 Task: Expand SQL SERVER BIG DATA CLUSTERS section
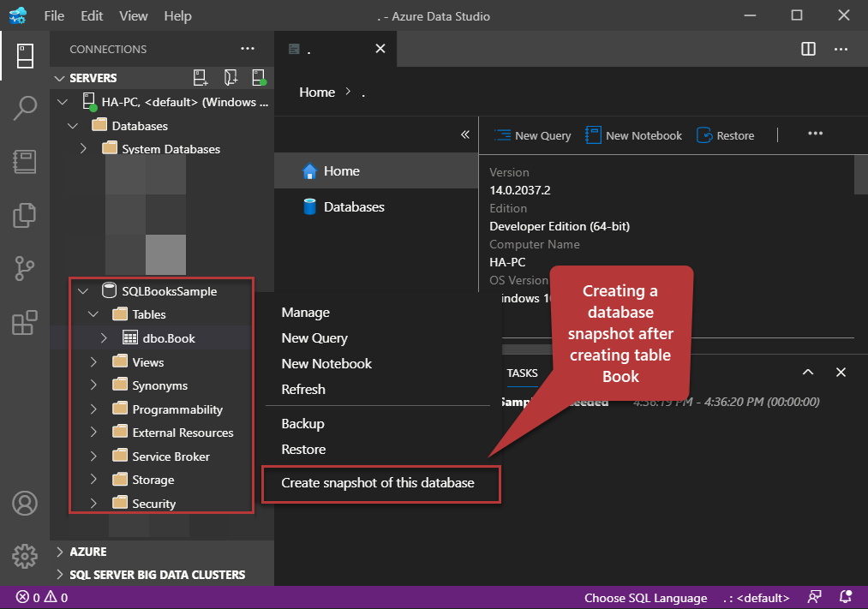click(x=60, y=575)
